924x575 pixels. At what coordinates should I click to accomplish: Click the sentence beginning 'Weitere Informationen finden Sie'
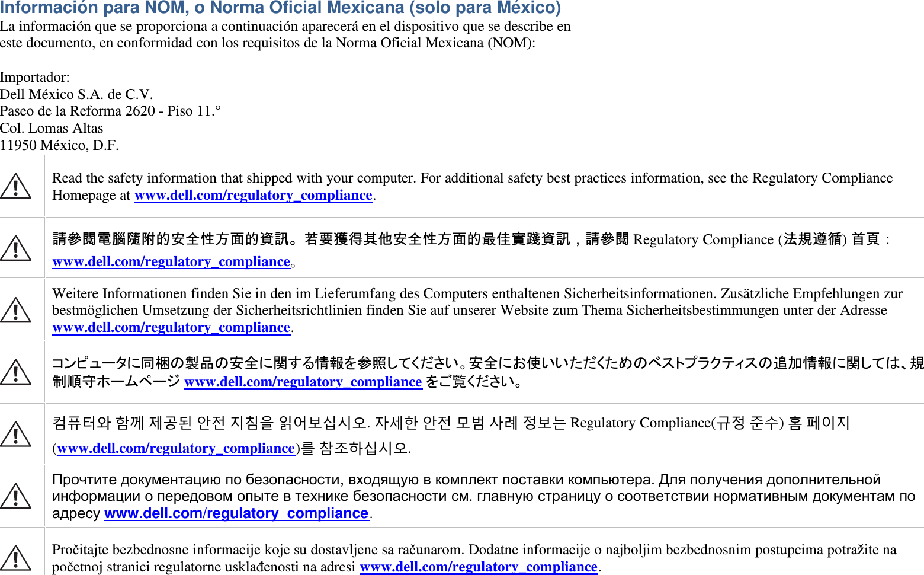[x=385, y=294]
